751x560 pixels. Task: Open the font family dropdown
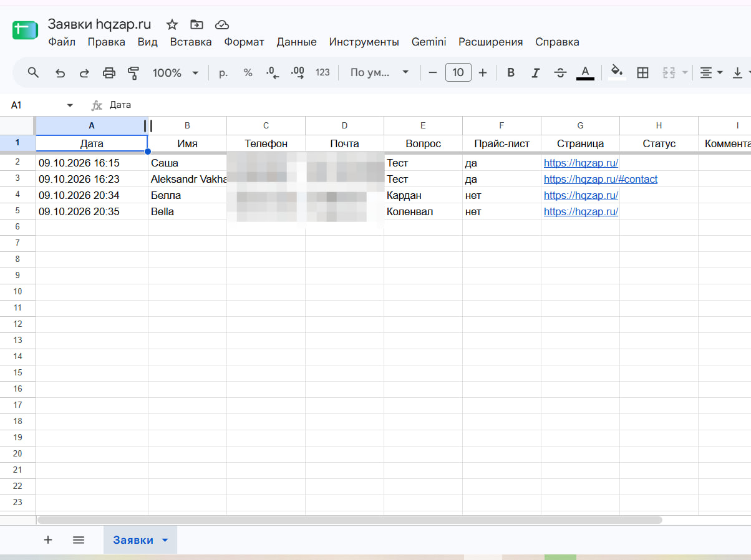tap(379, 73)
